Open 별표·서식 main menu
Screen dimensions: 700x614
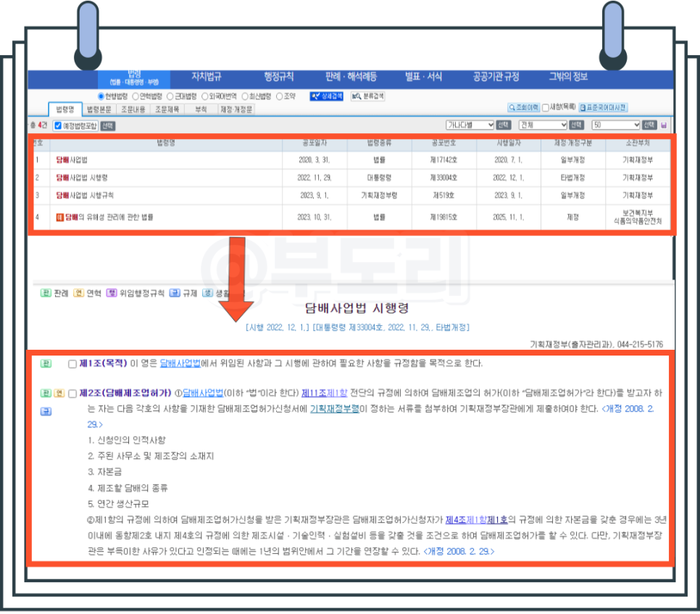pos(423,77)
